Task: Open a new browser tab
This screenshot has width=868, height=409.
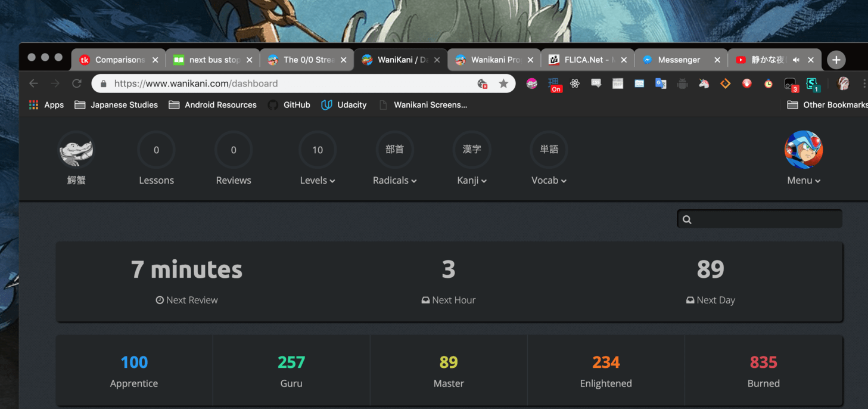Action: [x=836, y=60]
